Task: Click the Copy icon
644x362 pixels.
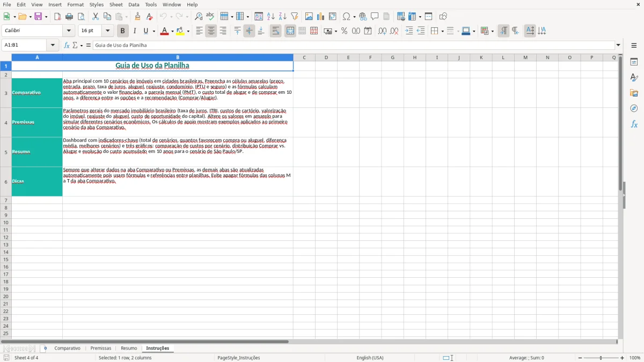Action: (107, 17)
